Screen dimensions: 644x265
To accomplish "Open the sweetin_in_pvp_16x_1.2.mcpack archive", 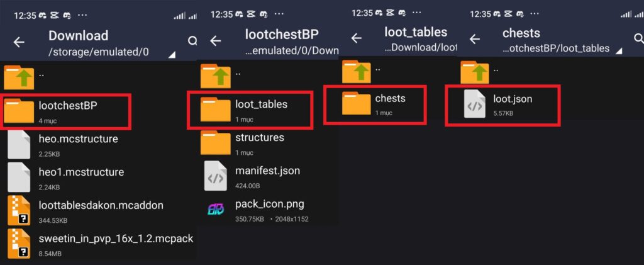I will (x=99, y=244).
